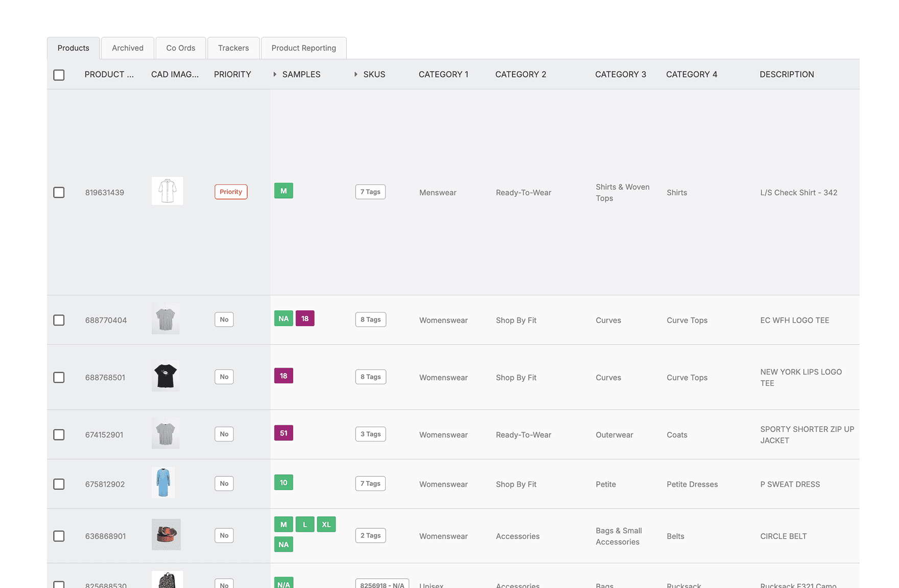This screenshot has width=899, height=588.
Task: Open 8 Tags for product 688770404
Action: pyautogui.click(x=371, y=320)
